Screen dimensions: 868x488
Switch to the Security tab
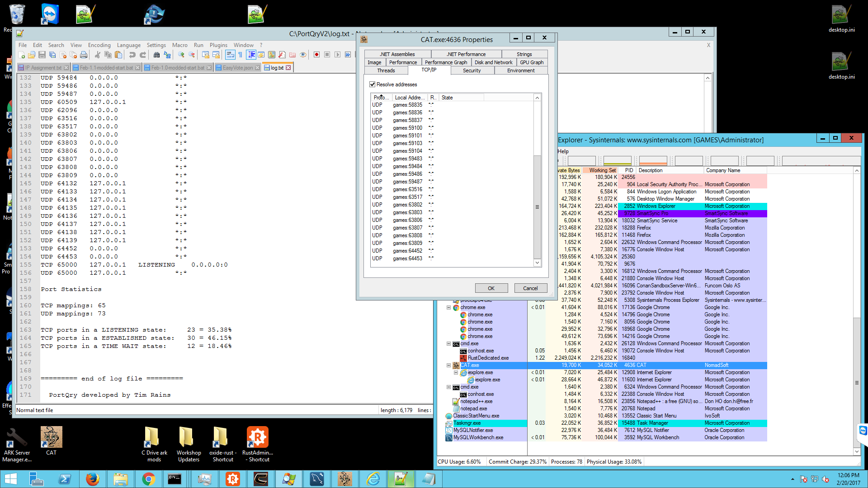472,70
